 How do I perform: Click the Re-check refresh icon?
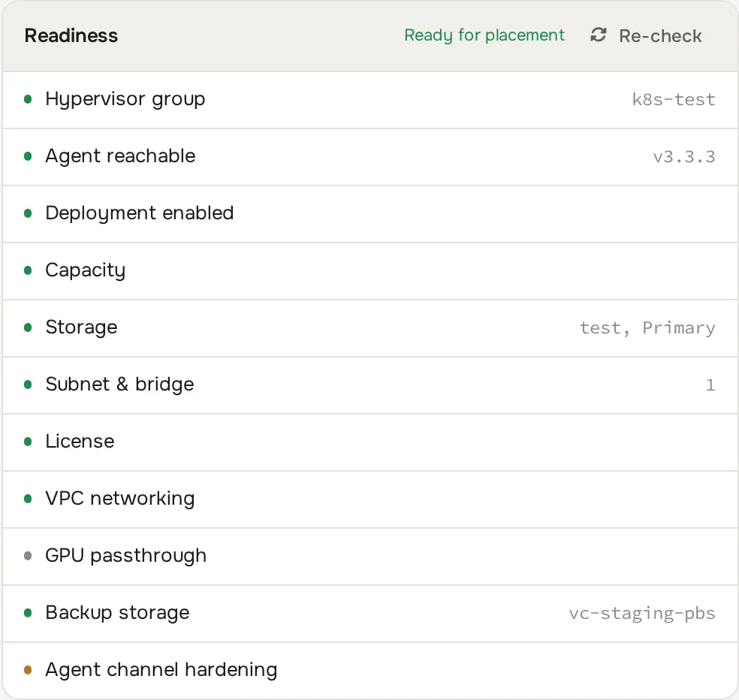[598, 35]
